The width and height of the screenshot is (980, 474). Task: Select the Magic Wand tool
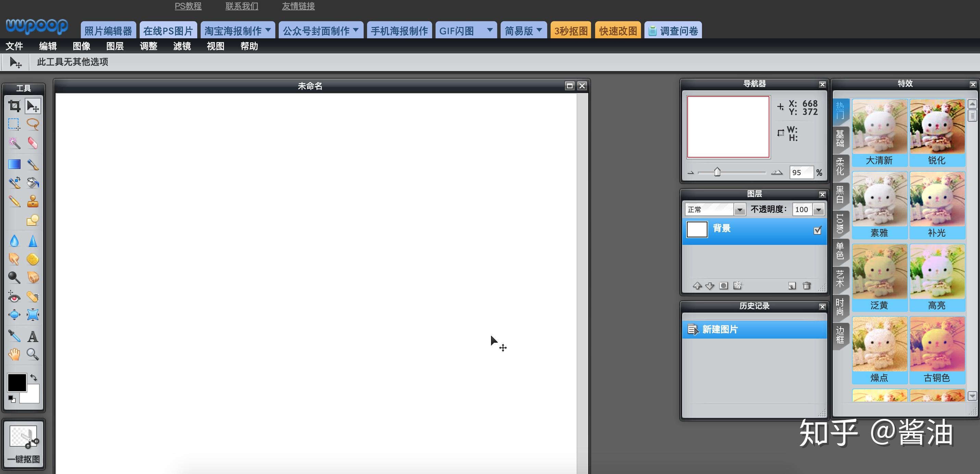(14, 143)
